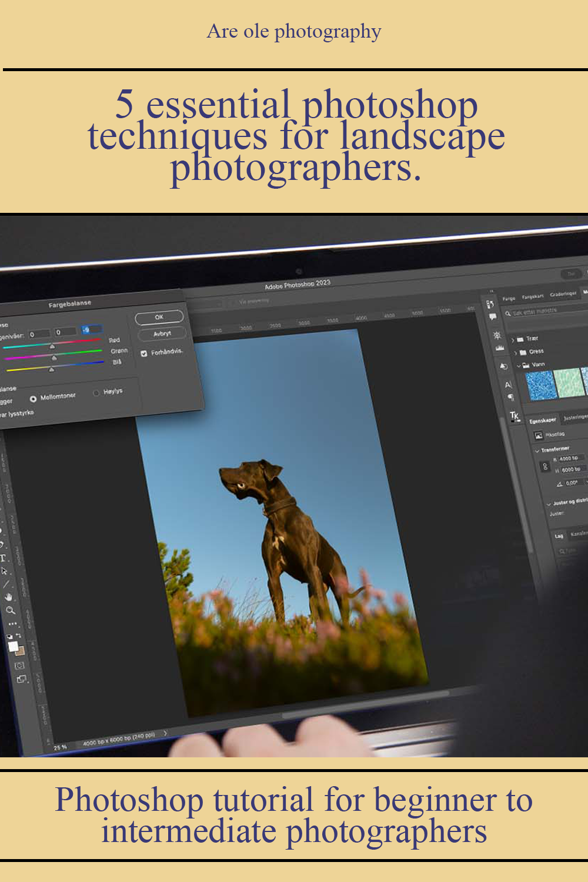588x882 pixels.
Task: Toggle the Forhåndvis preview checkbox
Action: (144, 353)
